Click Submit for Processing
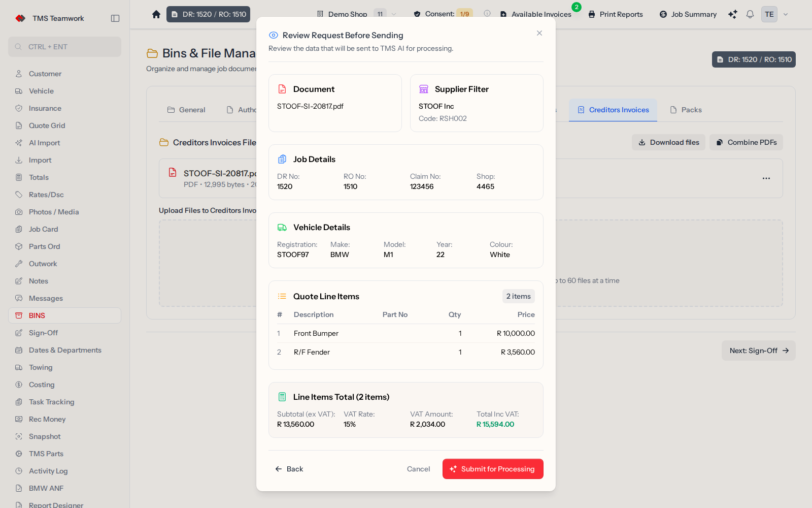Viewport: 812px width, 508px height. 493,469
